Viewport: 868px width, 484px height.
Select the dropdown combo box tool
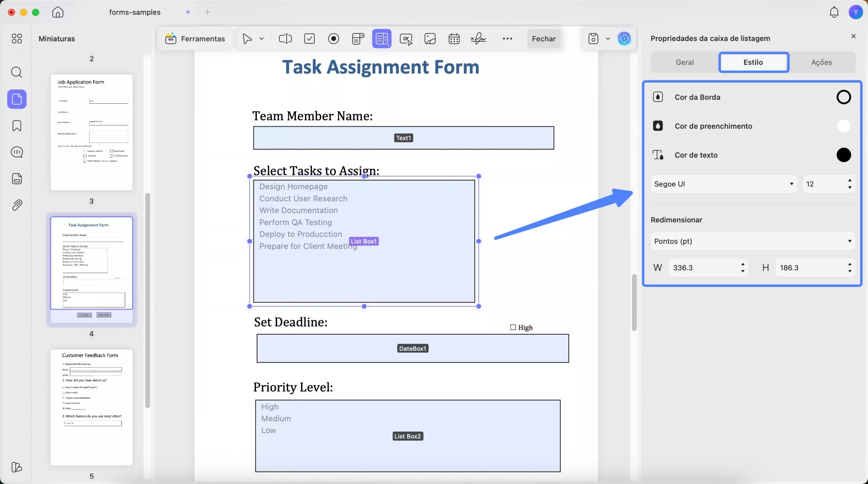pos(358,39)
